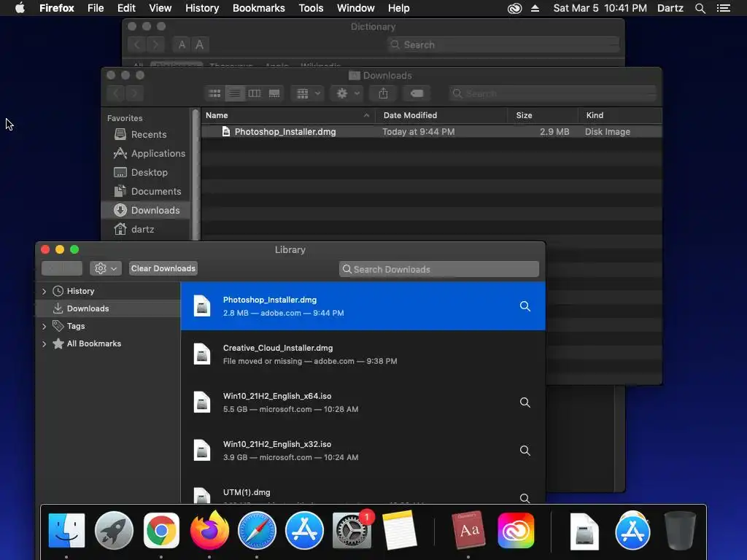Screen dimensions: 747x560
Task: Select Recents in Finder sidebar
Action: [146, 135]
